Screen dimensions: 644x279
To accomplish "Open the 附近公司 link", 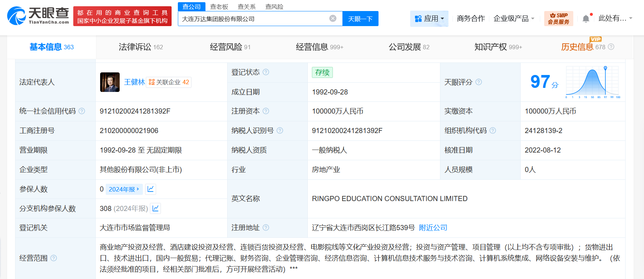I will [x=433, y=228].
